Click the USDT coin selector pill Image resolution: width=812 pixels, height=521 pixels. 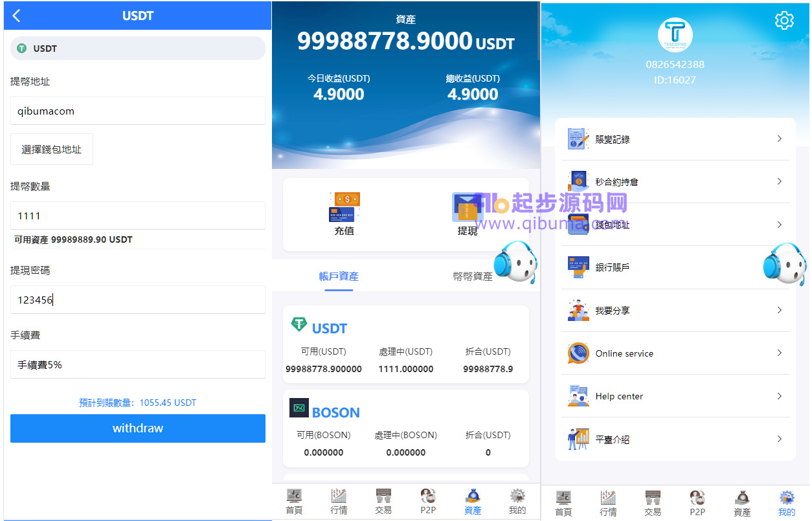click(138, 49)
